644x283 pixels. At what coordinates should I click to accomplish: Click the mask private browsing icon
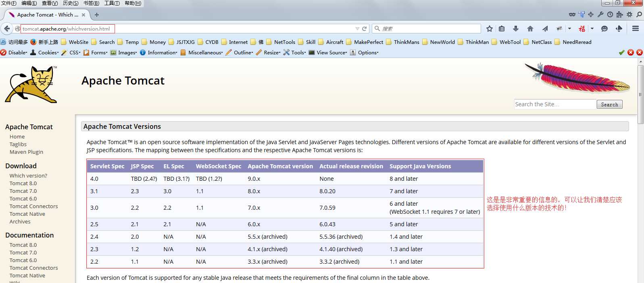[x=572, y=14]
